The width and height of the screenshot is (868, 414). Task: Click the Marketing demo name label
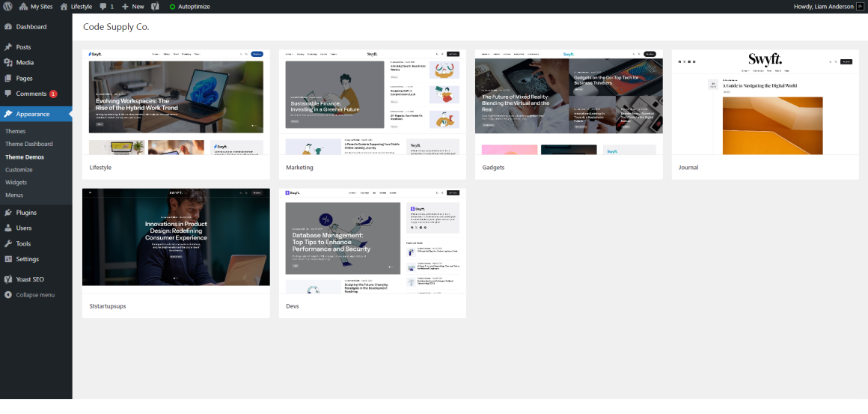pyautogui.click(x=299, y=167)
